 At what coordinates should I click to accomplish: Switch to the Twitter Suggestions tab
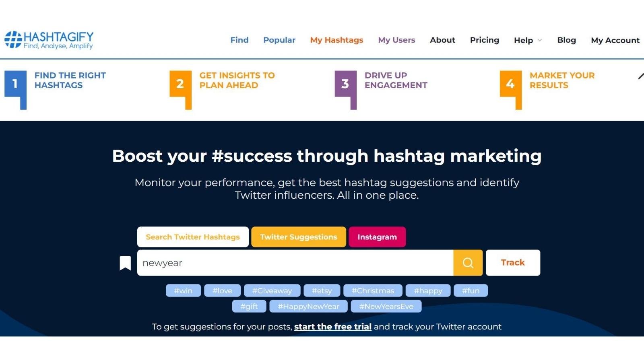[299, 237]
